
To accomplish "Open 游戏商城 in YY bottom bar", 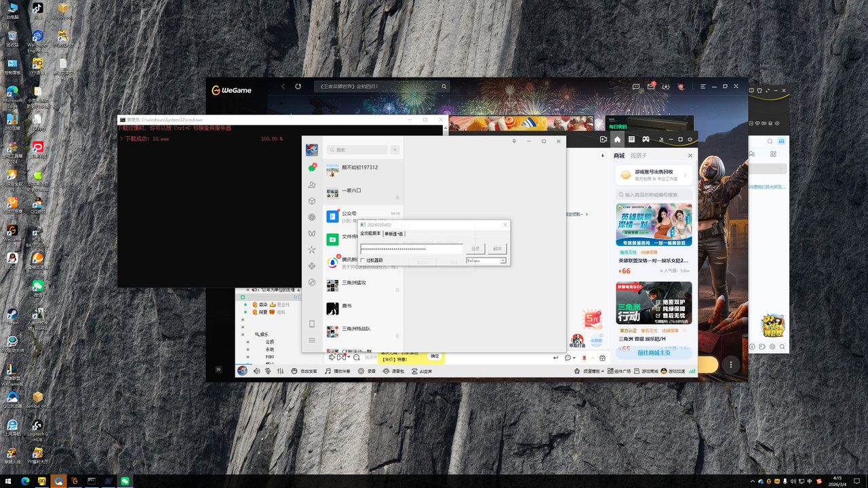I will [x=647, y=371].
